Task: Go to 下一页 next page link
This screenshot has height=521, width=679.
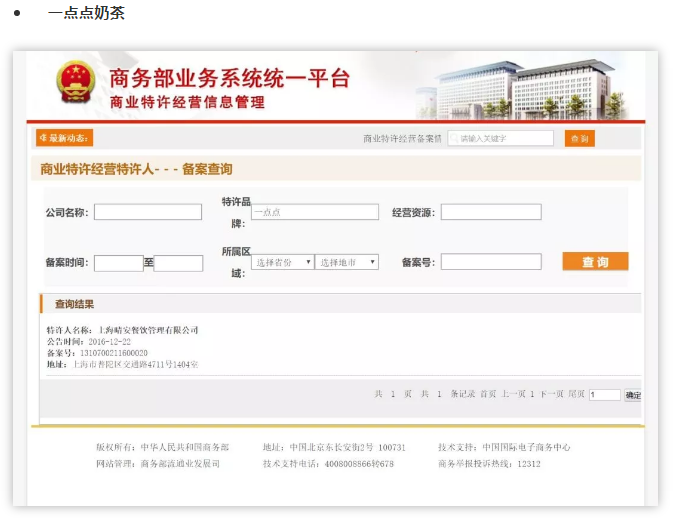Action: pyautogui.click(x=551, y=394)
